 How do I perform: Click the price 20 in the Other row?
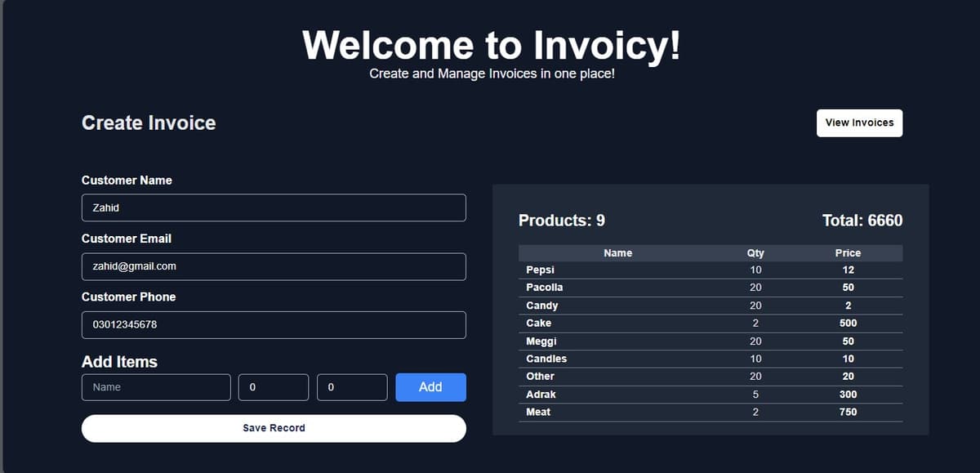(848, 377)
